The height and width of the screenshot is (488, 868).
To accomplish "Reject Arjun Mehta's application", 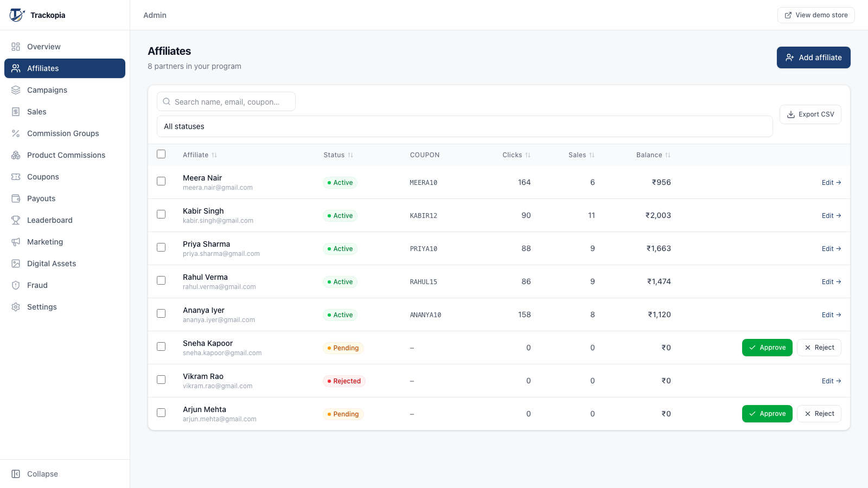I will coord(819,414).
